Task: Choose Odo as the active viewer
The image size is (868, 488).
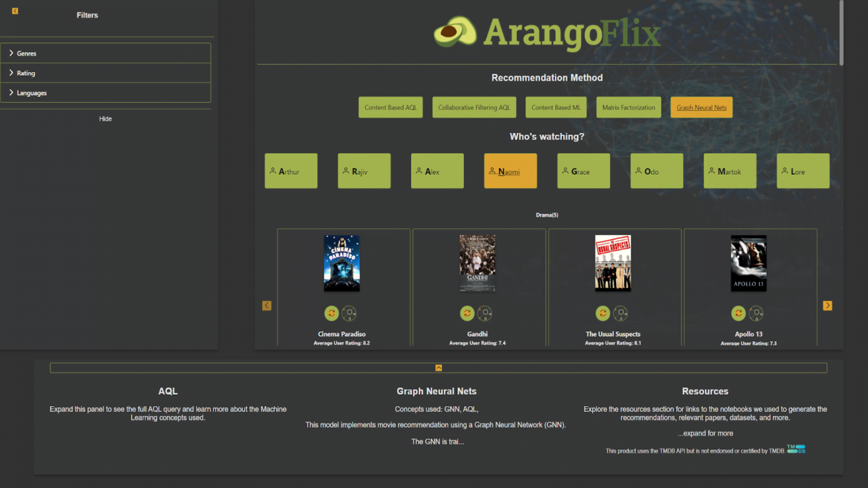Action: (656, 171)
